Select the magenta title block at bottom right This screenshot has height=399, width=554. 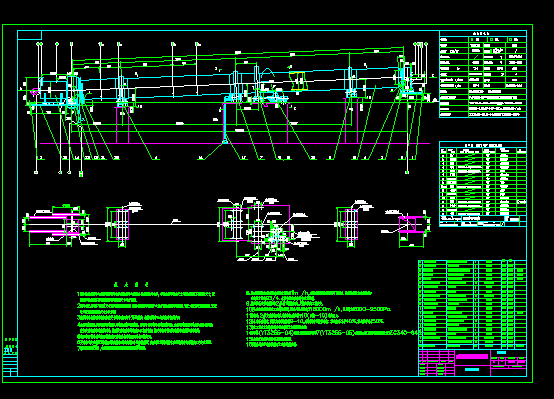tap(472, 362)
